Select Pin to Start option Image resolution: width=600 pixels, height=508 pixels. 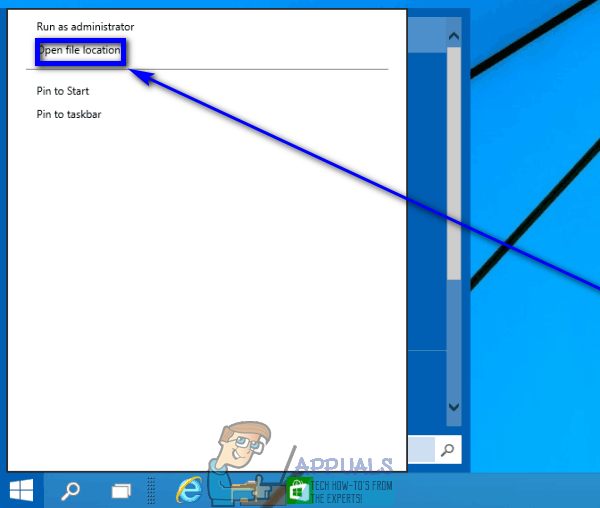click(x=63, y=91)
